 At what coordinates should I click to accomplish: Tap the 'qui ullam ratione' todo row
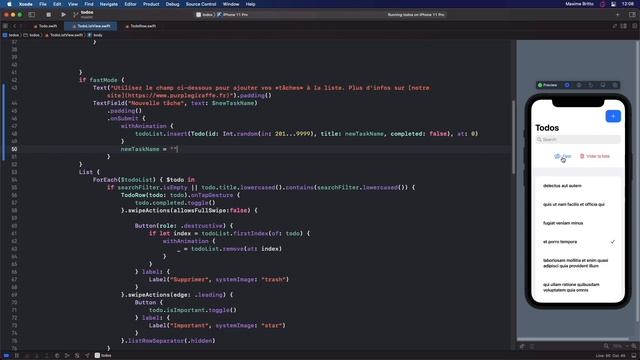578,287
